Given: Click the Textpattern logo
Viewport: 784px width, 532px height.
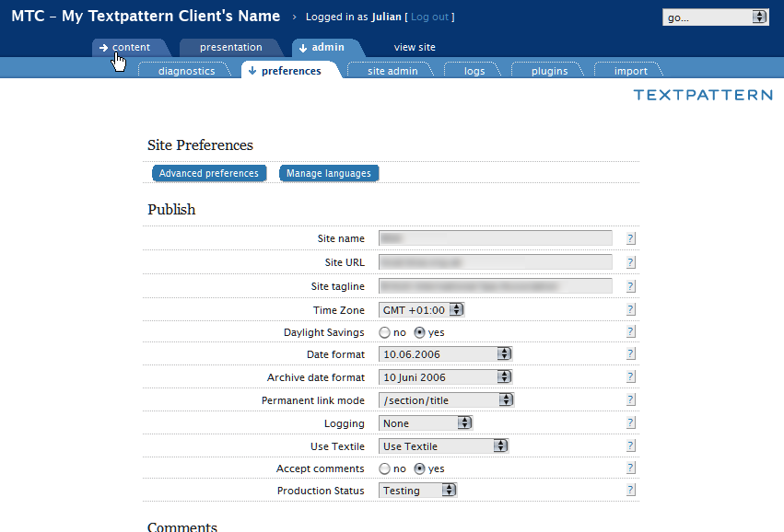Looking at the screenshot, I should [x=703, y=95].
